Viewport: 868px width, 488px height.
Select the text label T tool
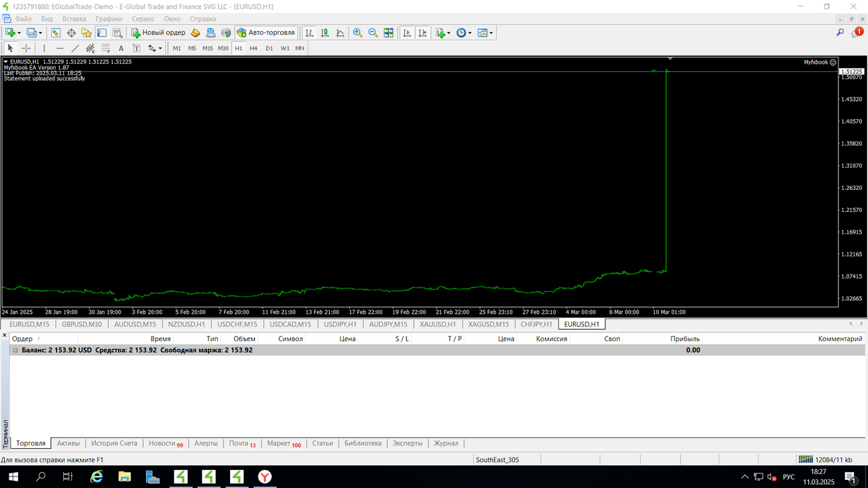tap(137, 48)
